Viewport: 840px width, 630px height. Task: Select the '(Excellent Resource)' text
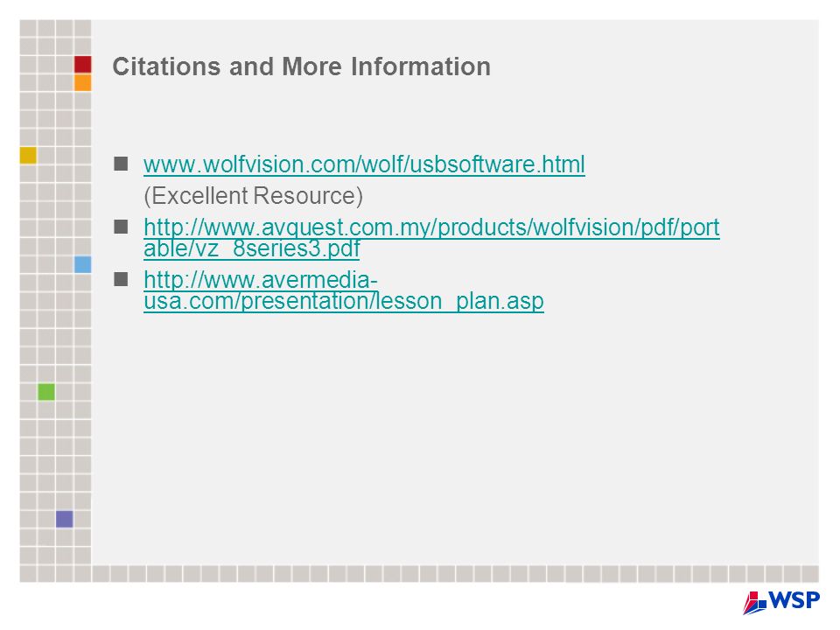254,196
